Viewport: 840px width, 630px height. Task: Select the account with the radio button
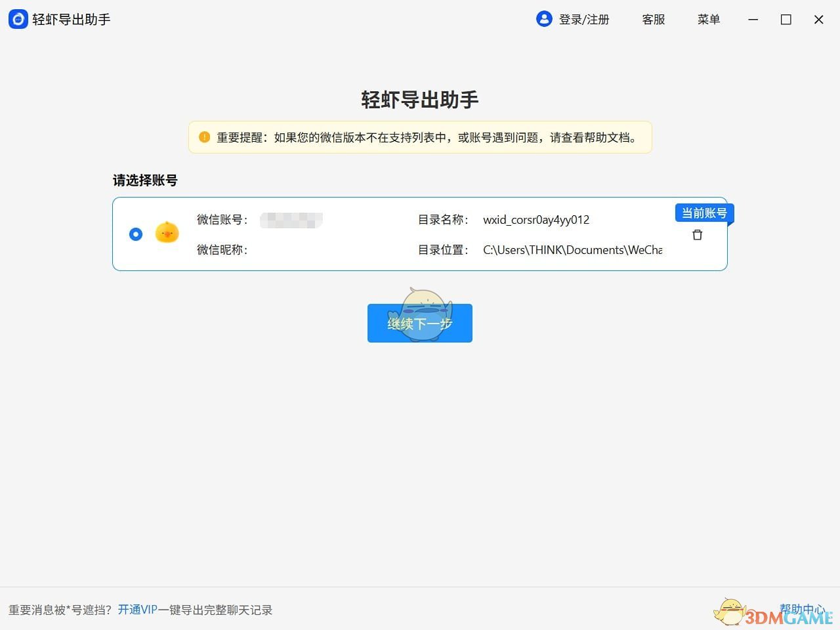[135, 234]
